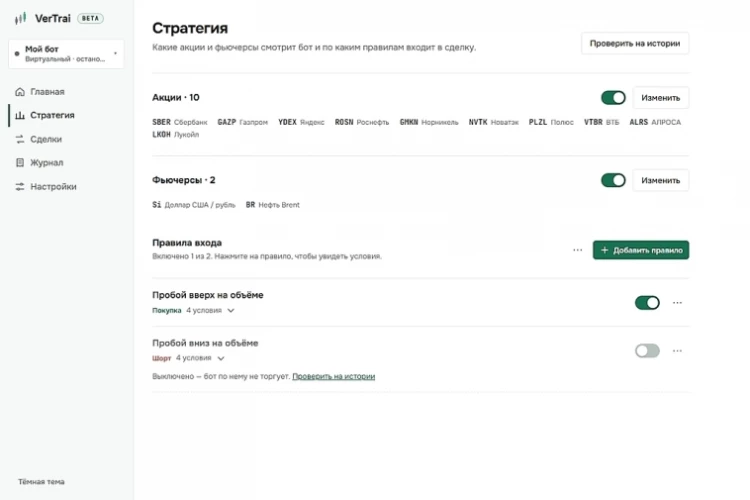Screen dimensions: 750x500
Task: Click the Фьючерсы · 2 heading
Action: (x=184, y=180)
